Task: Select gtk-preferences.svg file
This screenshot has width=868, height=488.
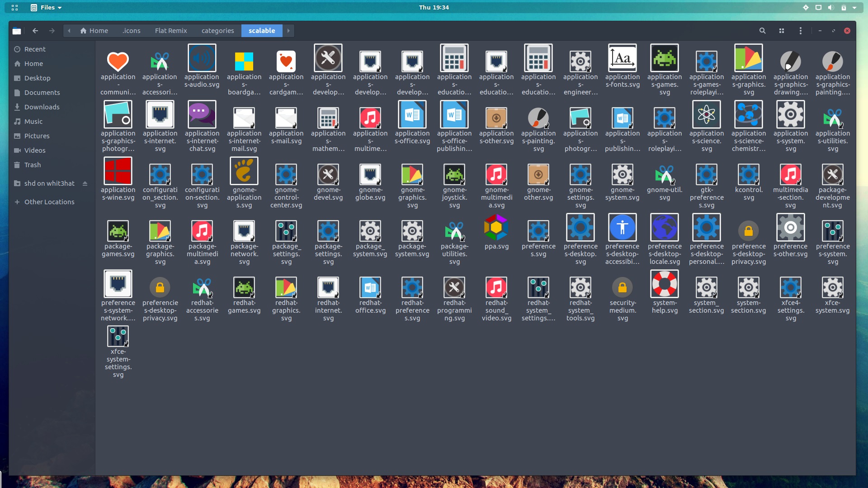Action: [x=707, y=174]
